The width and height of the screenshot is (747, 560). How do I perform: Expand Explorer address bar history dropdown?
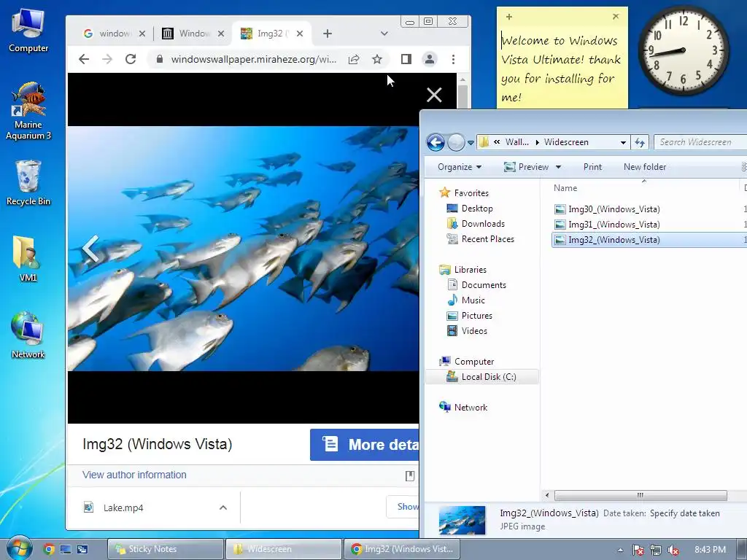(x=623, y=142)
